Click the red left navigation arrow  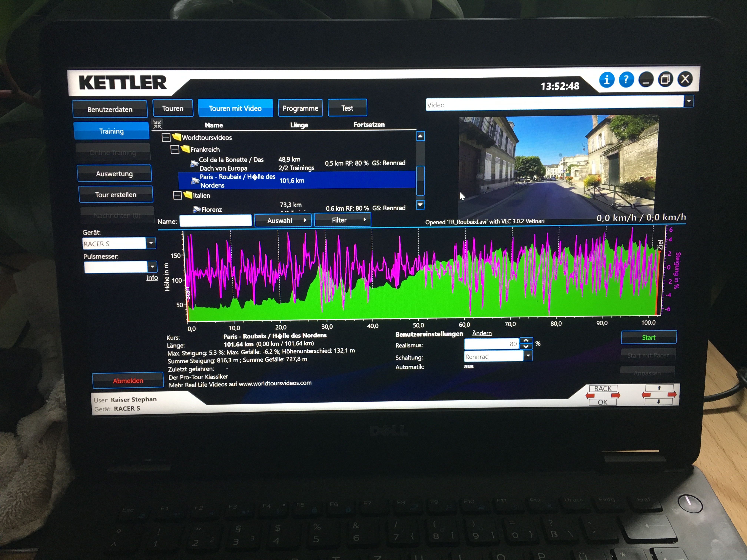click(646, 395)
